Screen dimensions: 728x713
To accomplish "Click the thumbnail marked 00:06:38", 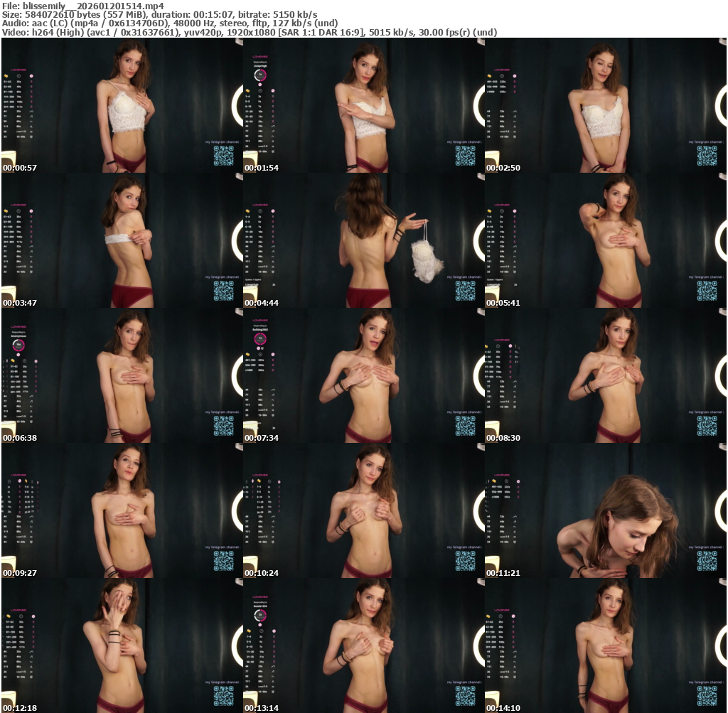I will pyautogui.click(x=122, y=375).
